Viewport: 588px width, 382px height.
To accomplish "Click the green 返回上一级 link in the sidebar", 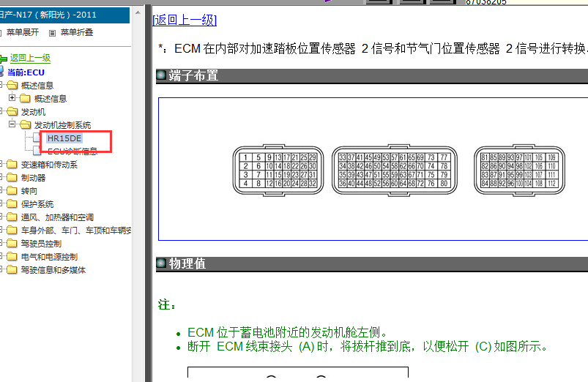I will pyautogui.click(x=30, y=58).
